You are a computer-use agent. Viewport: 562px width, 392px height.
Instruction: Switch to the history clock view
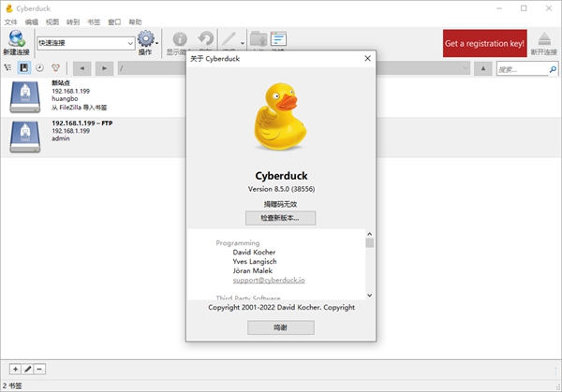[x=39, y=68]
